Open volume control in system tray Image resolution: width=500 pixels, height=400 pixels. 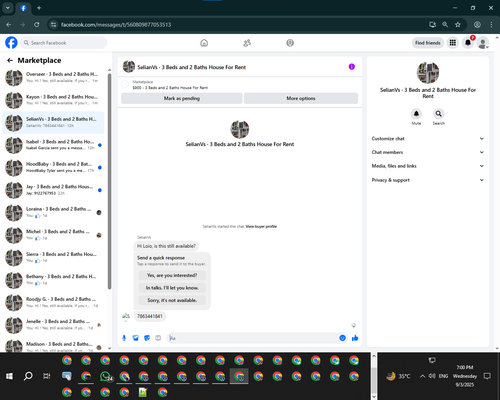(432, 376)
